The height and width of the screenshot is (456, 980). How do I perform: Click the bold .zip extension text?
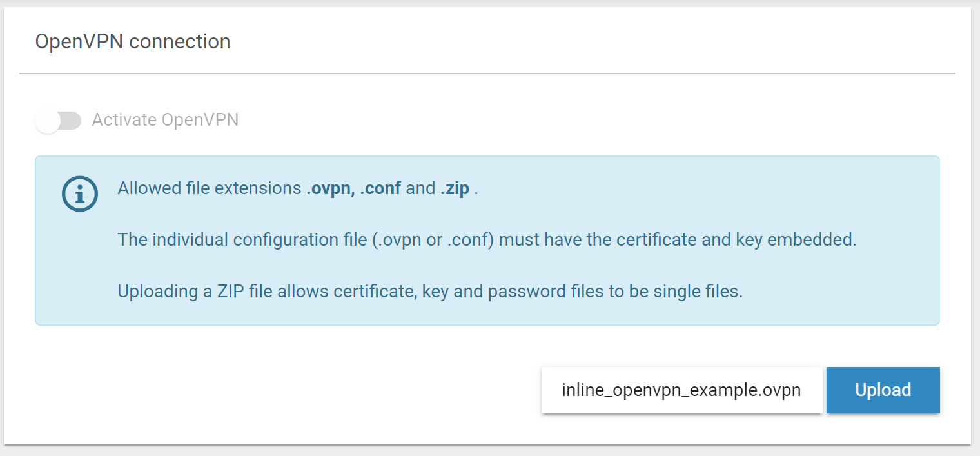[x=455, y=188]
